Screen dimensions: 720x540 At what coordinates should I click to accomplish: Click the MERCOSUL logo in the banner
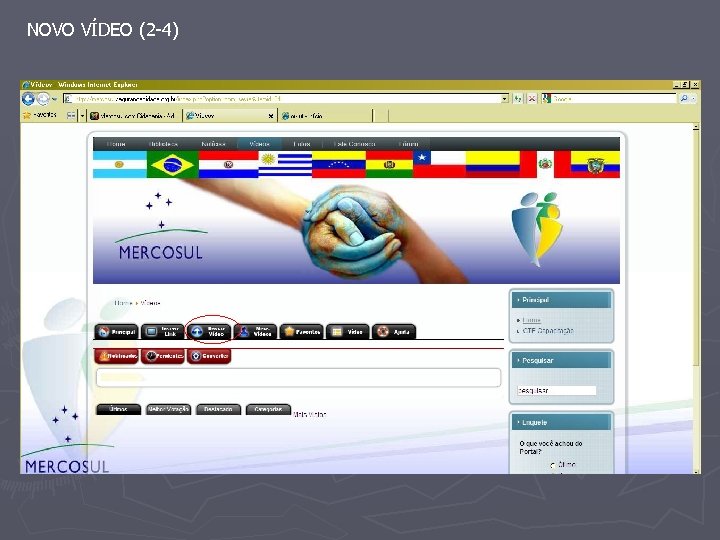click(161, 228)
